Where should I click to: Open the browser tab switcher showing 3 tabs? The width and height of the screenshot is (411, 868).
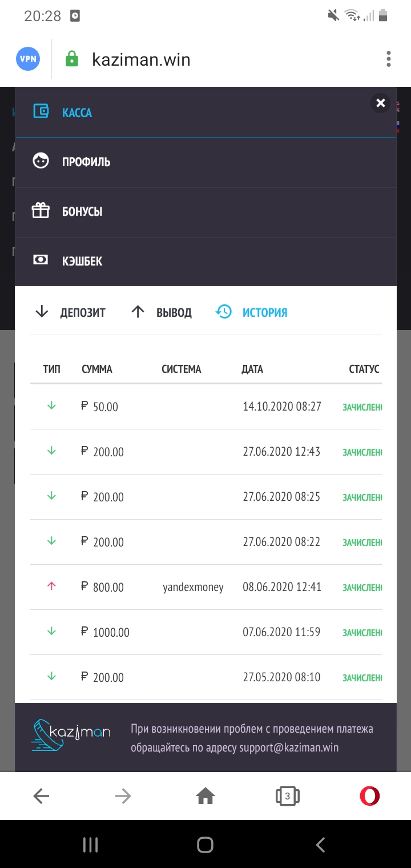coord(287,795)
